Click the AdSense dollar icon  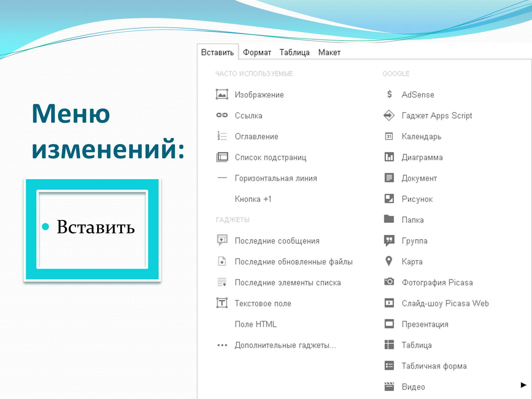(x=389, y=94)
